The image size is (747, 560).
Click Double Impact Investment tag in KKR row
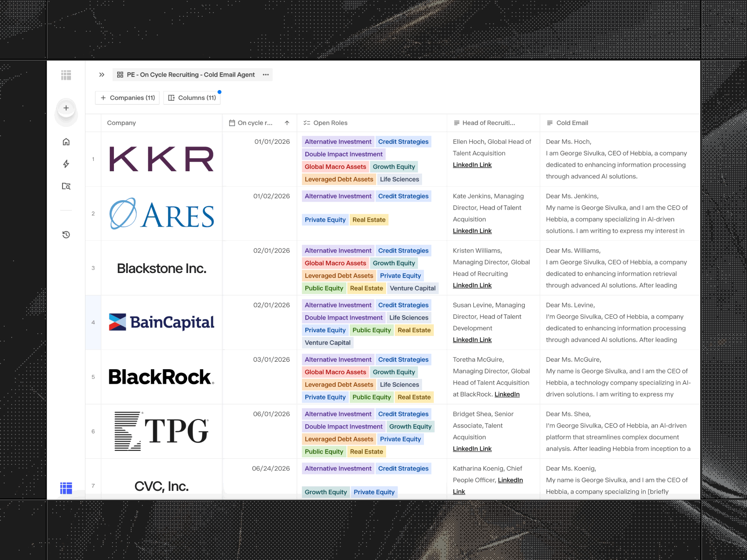344,154
